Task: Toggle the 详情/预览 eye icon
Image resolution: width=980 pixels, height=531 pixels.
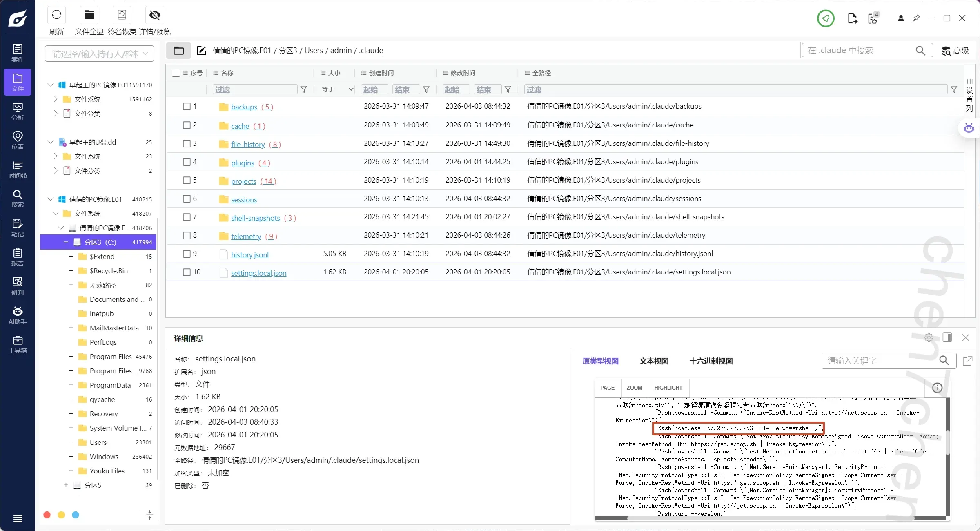Action: click(154, 16)
